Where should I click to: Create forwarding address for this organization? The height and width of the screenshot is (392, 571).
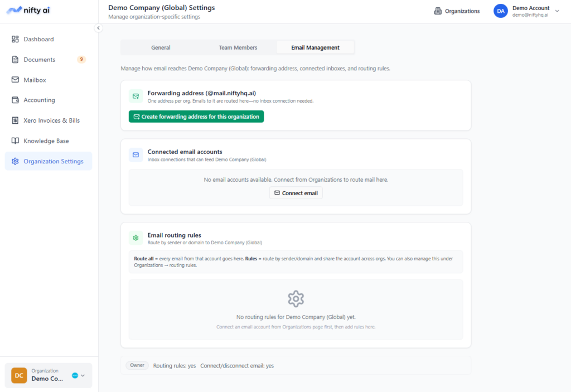point(196,117)
